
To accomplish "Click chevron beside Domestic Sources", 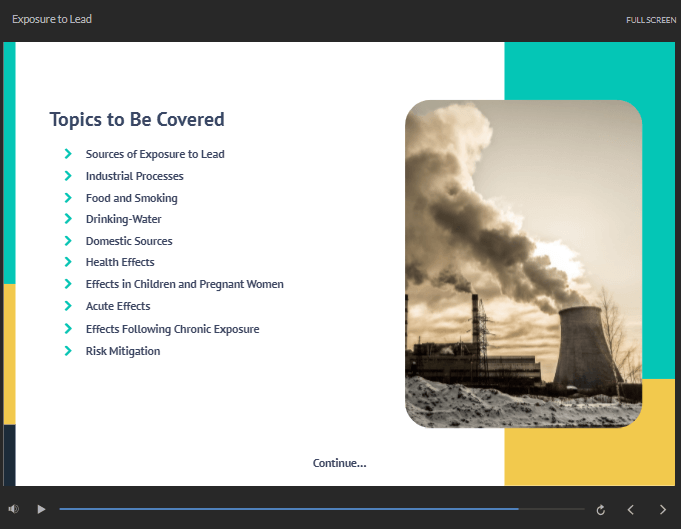I will 68,241.
